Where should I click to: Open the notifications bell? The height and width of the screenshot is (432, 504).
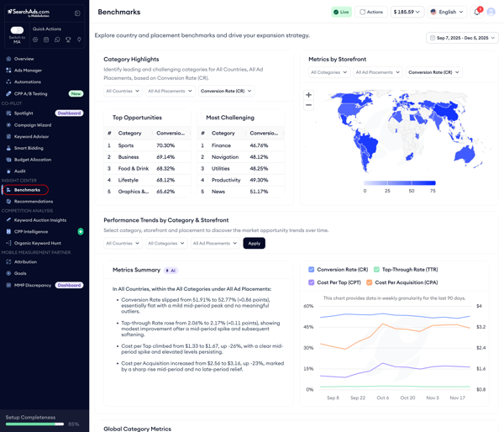tap(477, 13)
